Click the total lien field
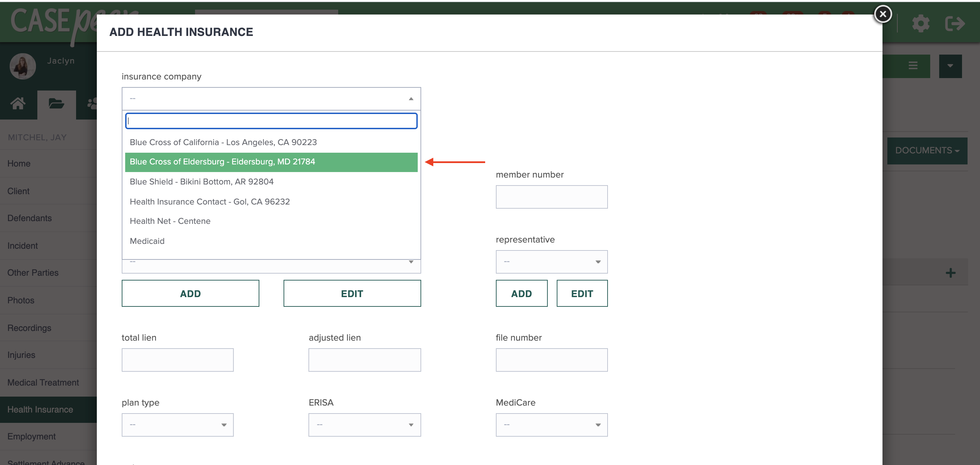The width and height of the screenshot is (980, 465). (177, 360)
